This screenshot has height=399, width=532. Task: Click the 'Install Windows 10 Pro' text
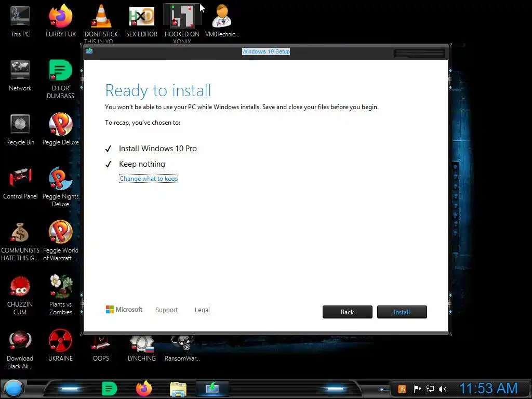click(x=158, y=148)
